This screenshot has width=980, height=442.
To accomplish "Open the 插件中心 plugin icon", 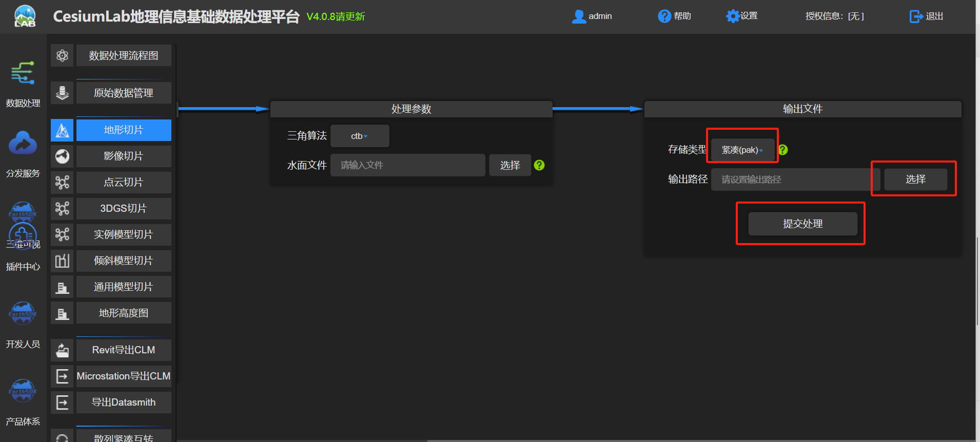I will click(23, 235).
